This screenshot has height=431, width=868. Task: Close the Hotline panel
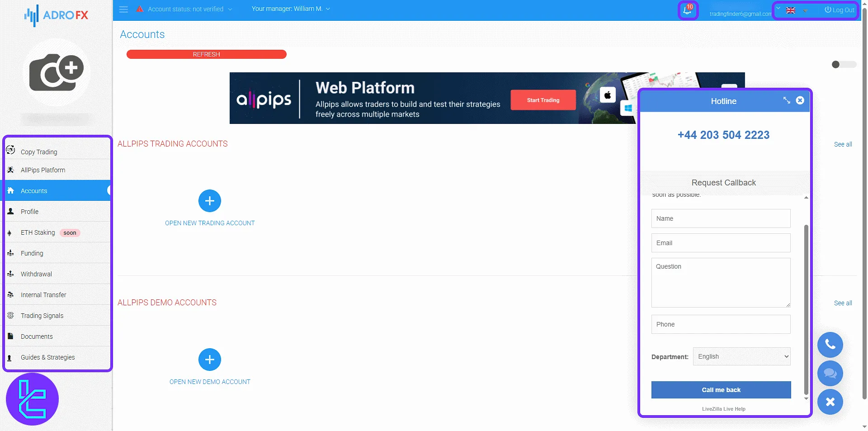click(800, 100)
